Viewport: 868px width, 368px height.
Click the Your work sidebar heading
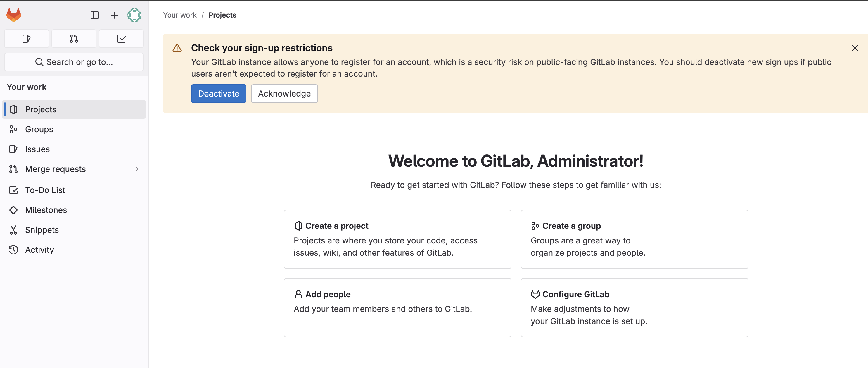pos(27,87)
